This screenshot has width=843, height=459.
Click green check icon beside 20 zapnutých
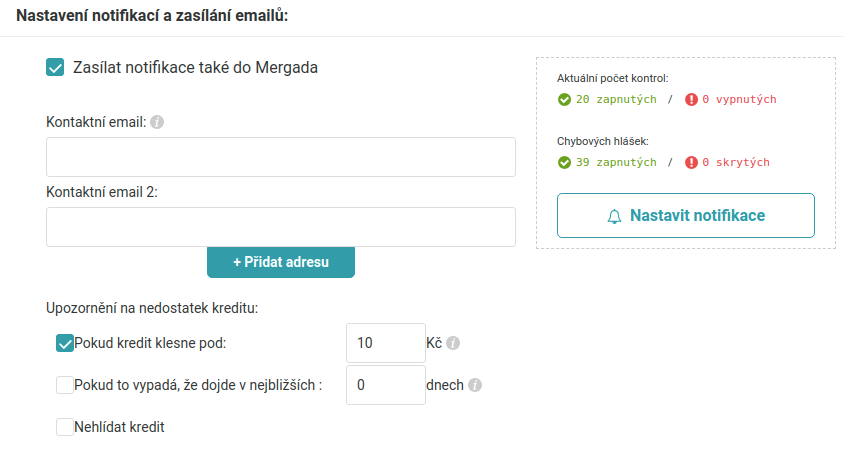[564, 99]
